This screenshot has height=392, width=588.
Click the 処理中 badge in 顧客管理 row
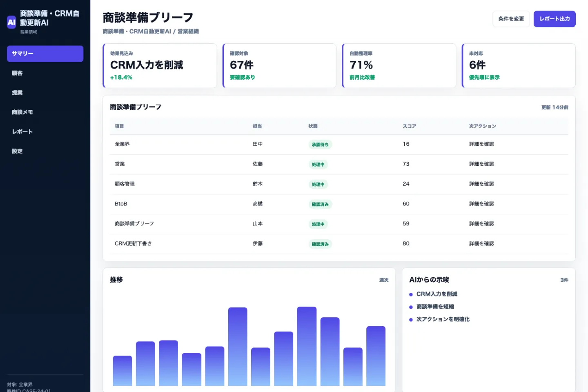tap(318, 185)
